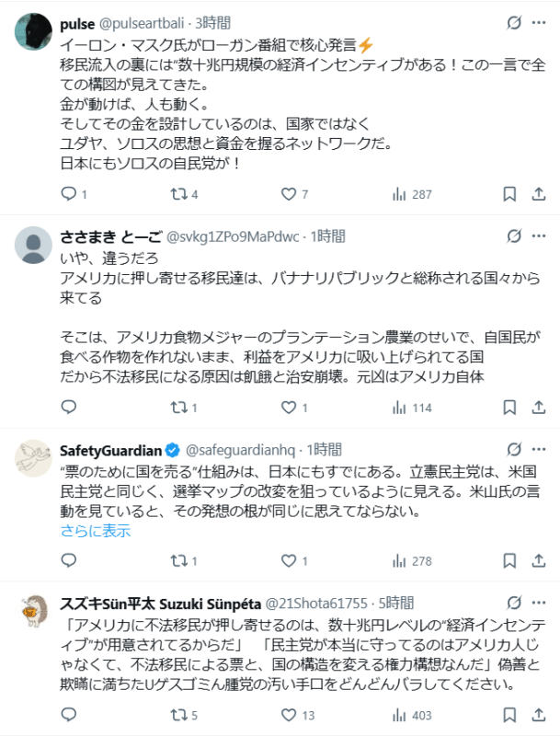Bookmark SafetyGuardian's tweet
This screenshot has width=560, height=736.
click(509, 560)
